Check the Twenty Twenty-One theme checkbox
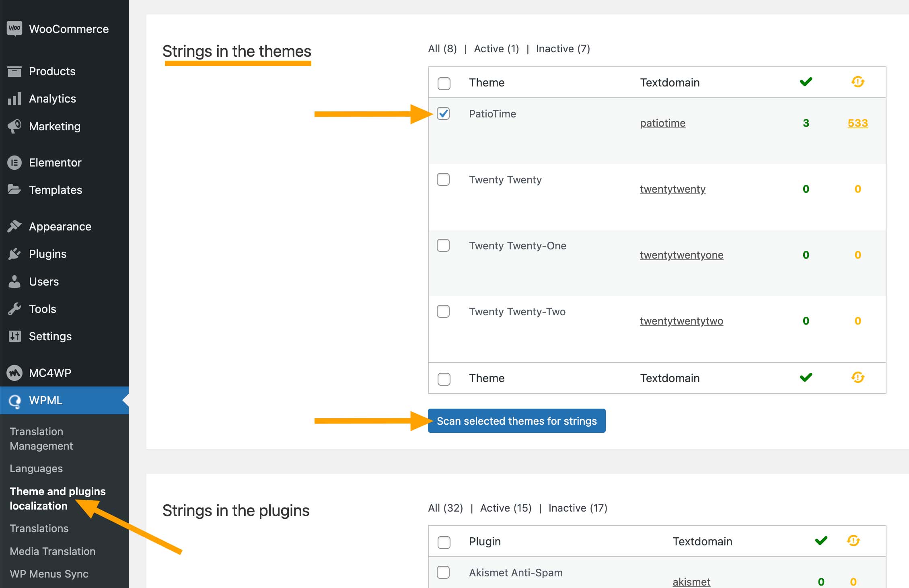 (443, 245)
